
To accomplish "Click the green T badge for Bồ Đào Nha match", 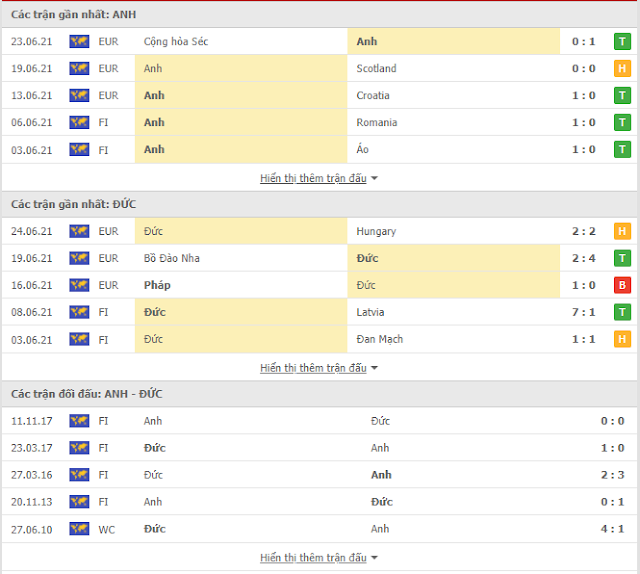I will click(x=622, y=258).
